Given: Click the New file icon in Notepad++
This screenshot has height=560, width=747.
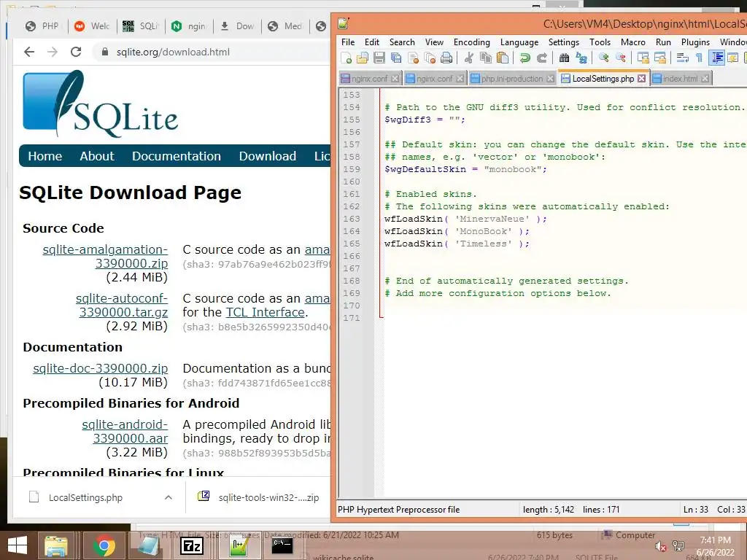Looking at the screenshot, I should click(347, 58).
